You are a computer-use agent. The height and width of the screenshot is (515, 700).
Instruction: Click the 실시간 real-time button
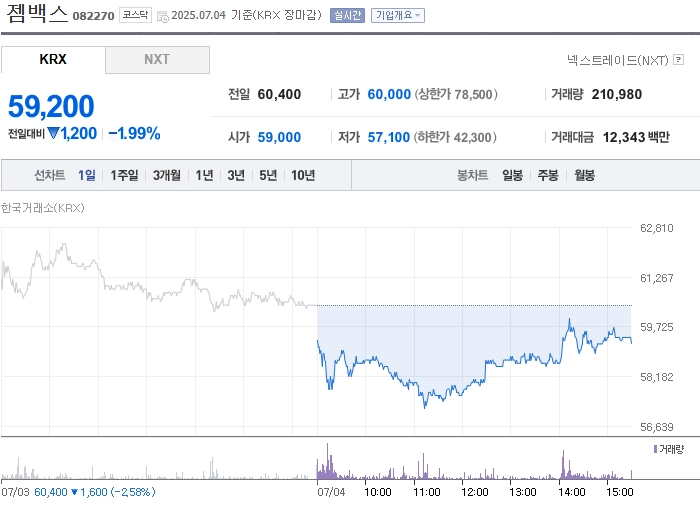click(x=347, y=16)
